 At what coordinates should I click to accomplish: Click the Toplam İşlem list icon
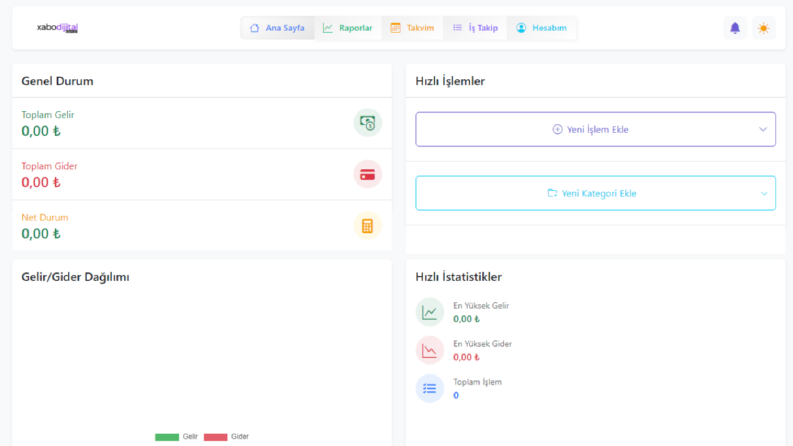click(430, 388)
